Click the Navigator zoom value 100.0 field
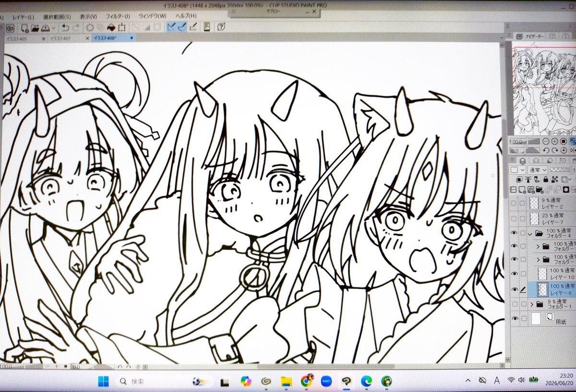The width and height of the screenshot is (576, 392). [516, 142]
